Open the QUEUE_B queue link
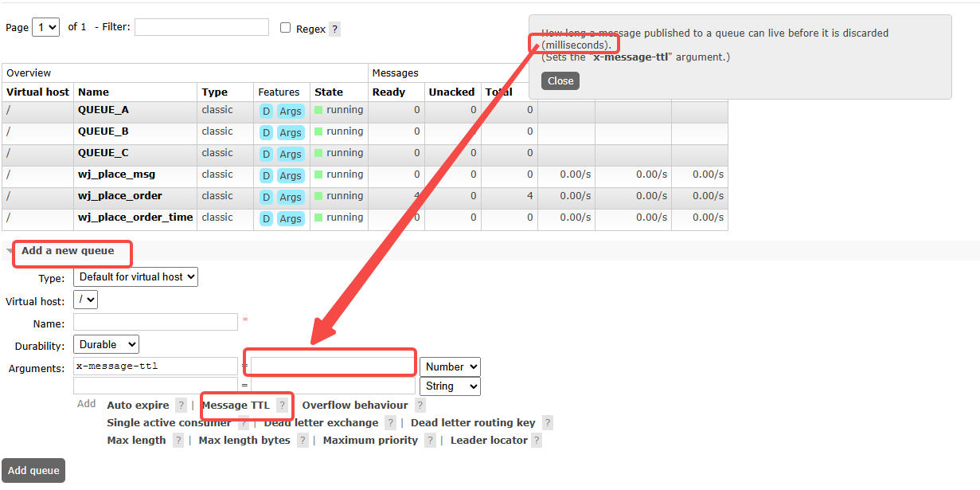Screen dimensions: 980x490 coord(103,131)
